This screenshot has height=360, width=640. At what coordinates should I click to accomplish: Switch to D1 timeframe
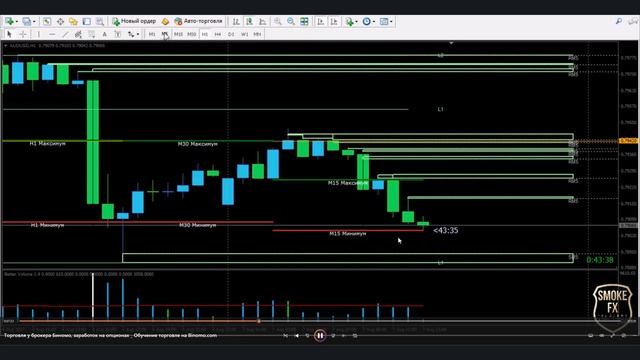coord(231,34)
